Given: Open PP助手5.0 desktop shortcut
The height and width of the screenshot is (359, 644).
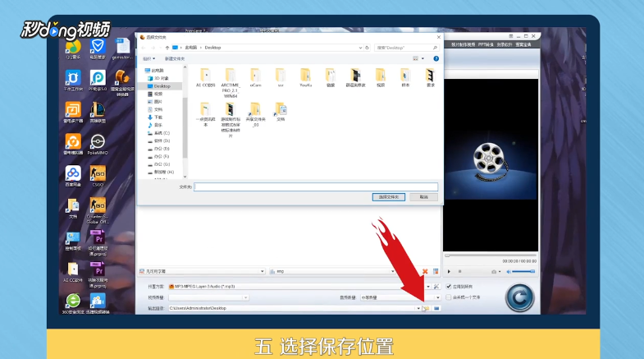Looking at the screenshot, I should [98, 81].
